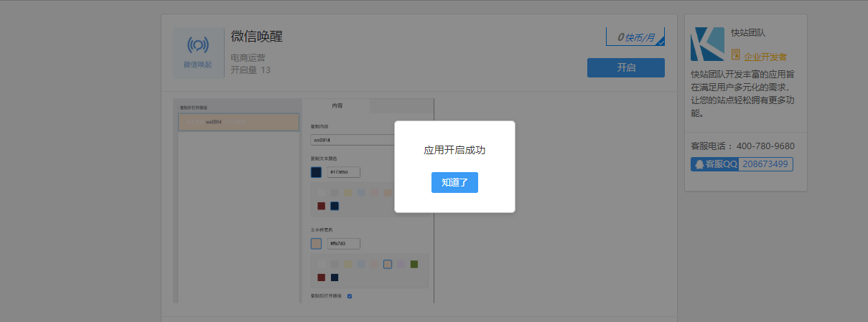Click the blue 开启 enable button
The image size is (868, 322).
pos(625,67)
